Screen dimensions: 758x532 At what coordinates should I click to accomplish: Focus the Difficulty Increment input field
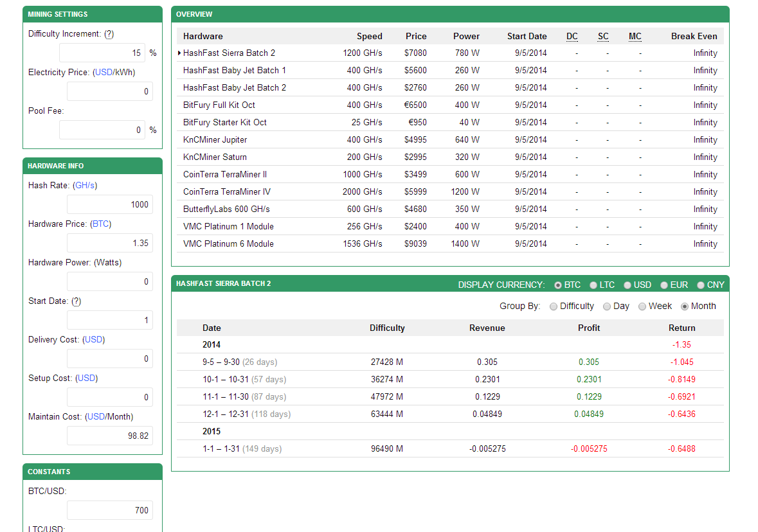[102, 53]
